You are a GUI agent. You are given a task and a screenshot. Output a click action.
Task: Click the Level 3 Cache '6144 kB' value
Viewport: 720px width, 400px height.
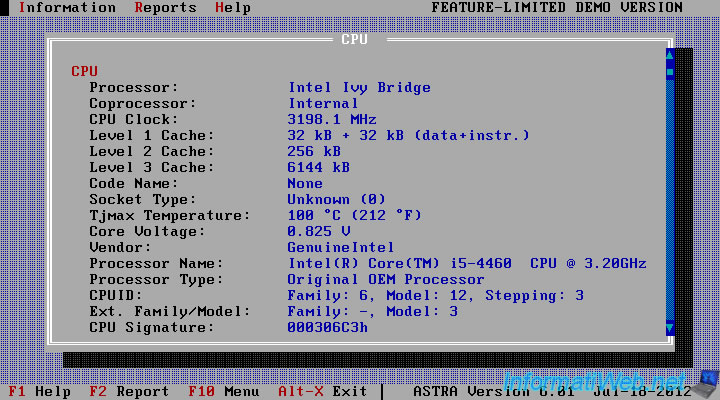(319, 167)
